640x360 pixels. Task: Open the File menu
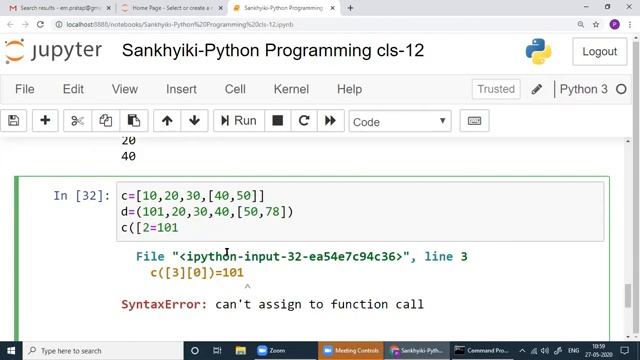coord(24,89)
